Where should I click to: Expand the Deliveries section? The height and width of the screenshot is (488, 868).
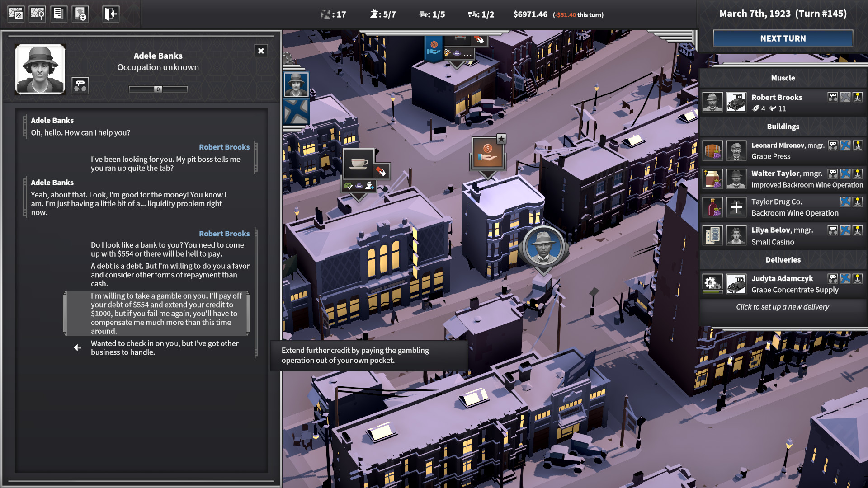click(783, 260)
